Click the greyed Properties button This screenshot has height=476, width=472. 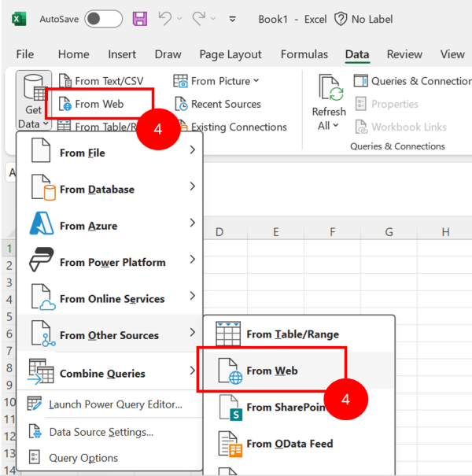pos(387,104)
